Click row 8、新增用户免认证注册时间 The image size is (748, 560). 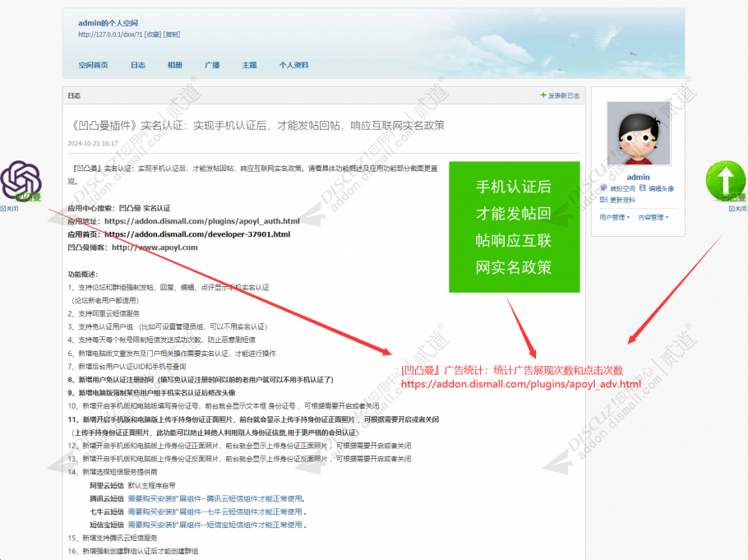[x=201, y=380]
